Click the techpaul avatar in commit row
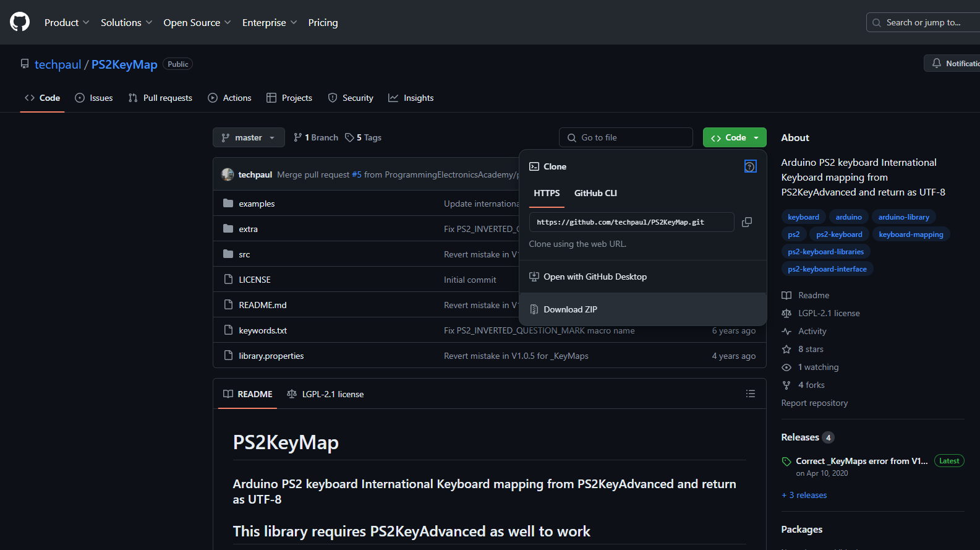The height and width of the screenshot is (550, 980). point(228,174)
